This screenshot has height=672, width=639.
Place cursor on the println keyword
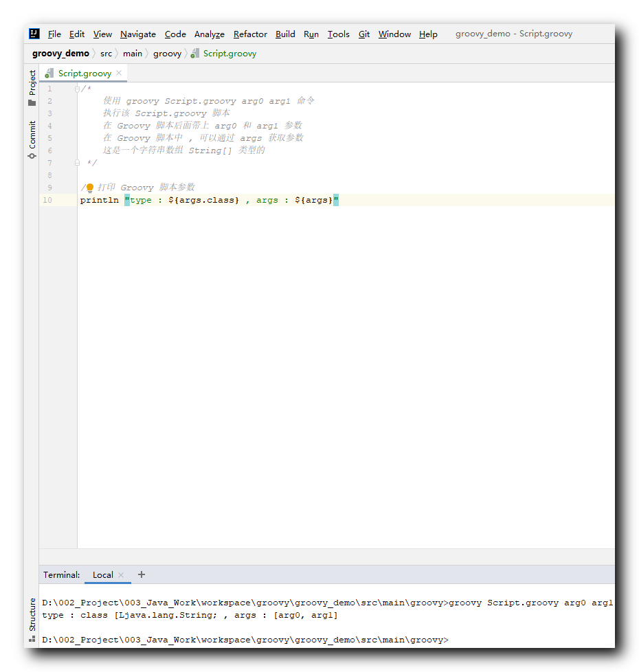click(x=100, y=200)
